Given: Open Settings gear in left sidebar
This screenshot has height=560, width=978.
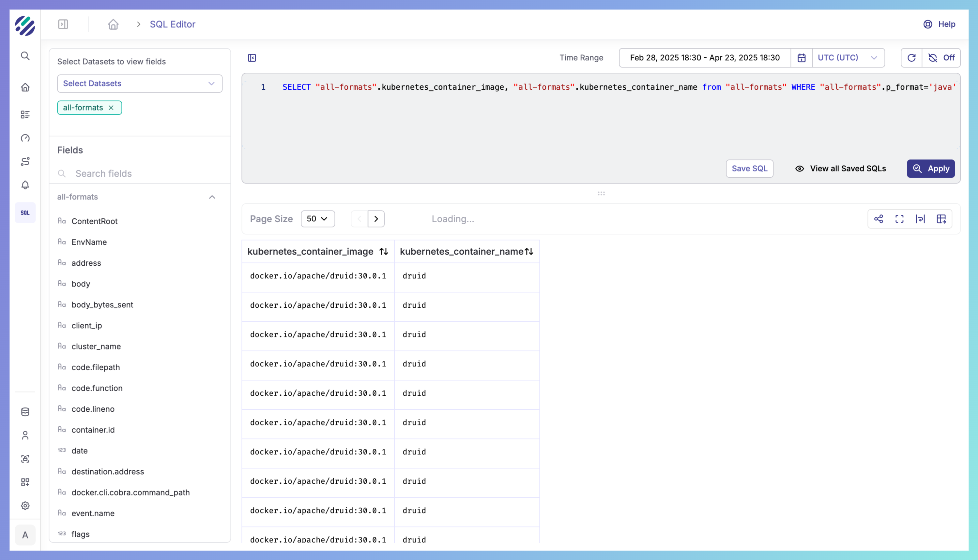Looking at the screenshot, I should (25, 505).
